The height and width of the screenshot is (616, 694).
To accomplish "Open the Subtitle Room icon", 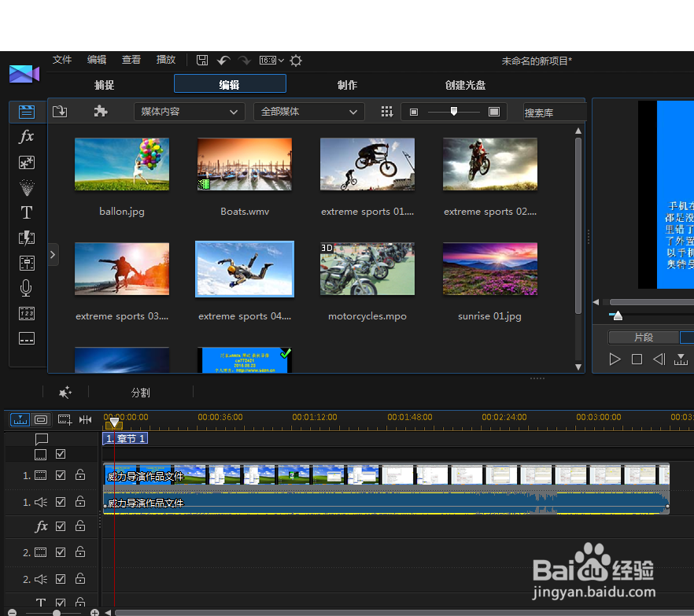I will point(27,339).
